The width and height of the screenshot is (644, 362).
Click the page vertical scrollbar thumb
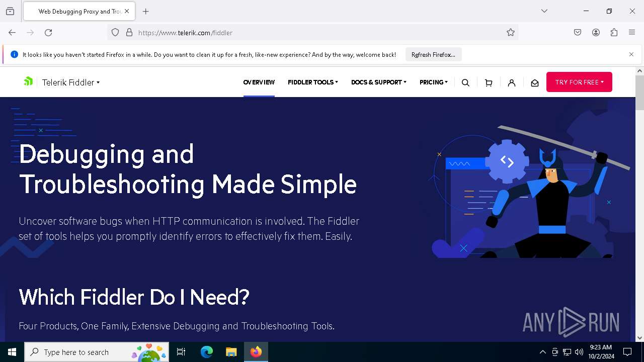pyautogui.click(x=639, y=93)
